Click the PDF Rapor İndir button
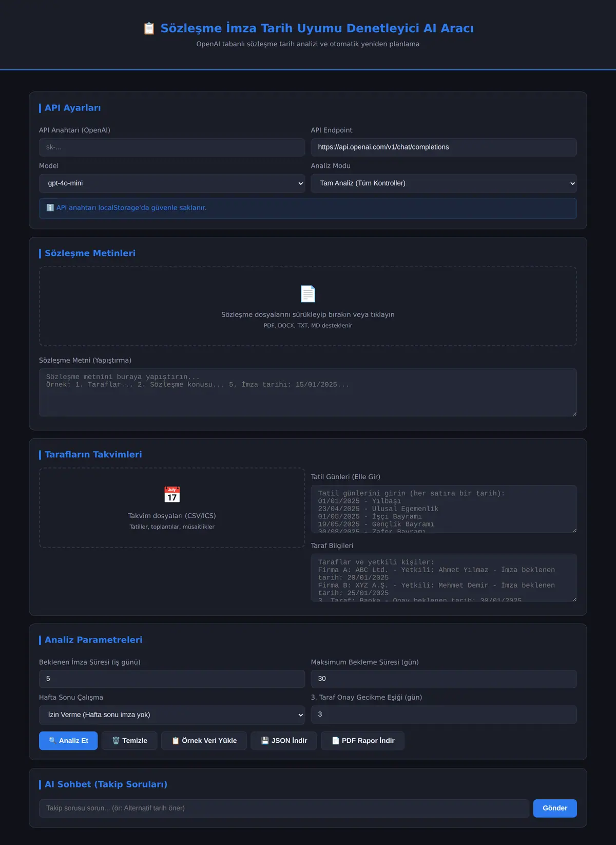 point(363,741)
